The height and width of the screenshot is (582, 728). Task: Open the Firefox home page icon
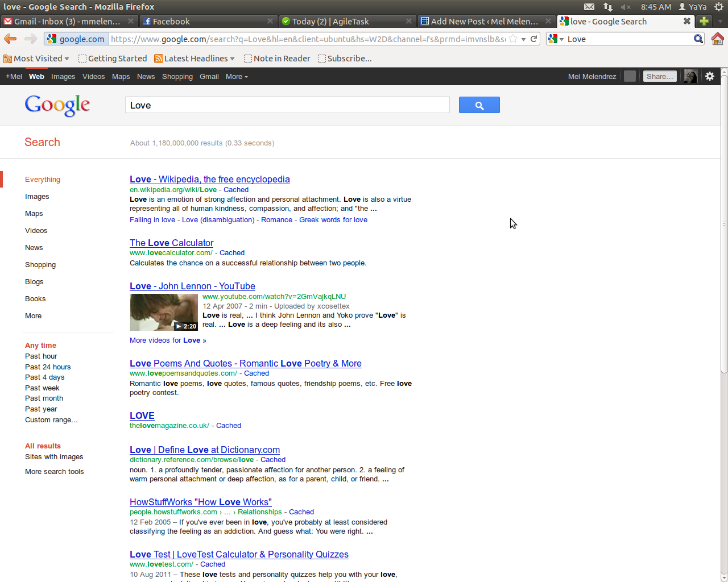718,39
